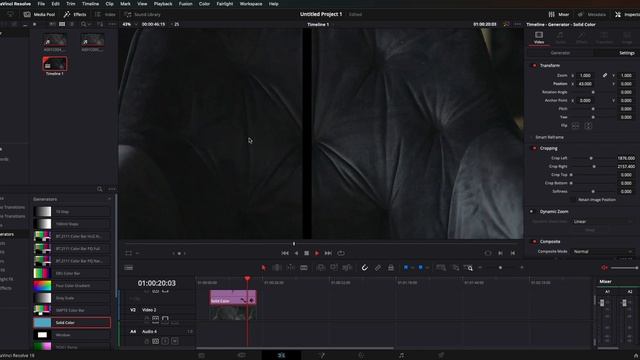Activate the Trim Edit Mode tool
This screenshot has width=640, height=360.
pyautogui.click(x=277, y=268)
